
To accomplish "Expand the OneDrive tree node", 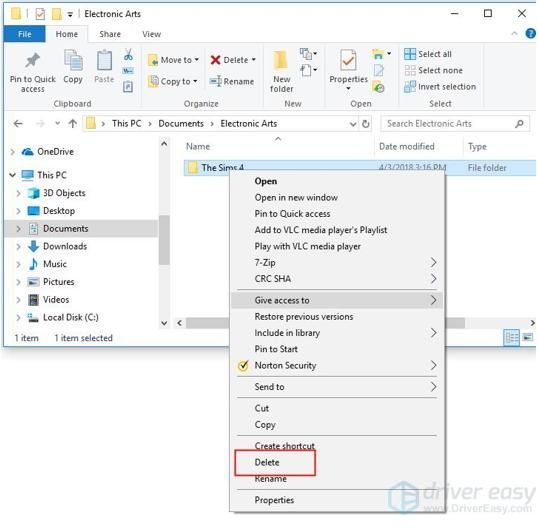I will [x=13, y=152].
